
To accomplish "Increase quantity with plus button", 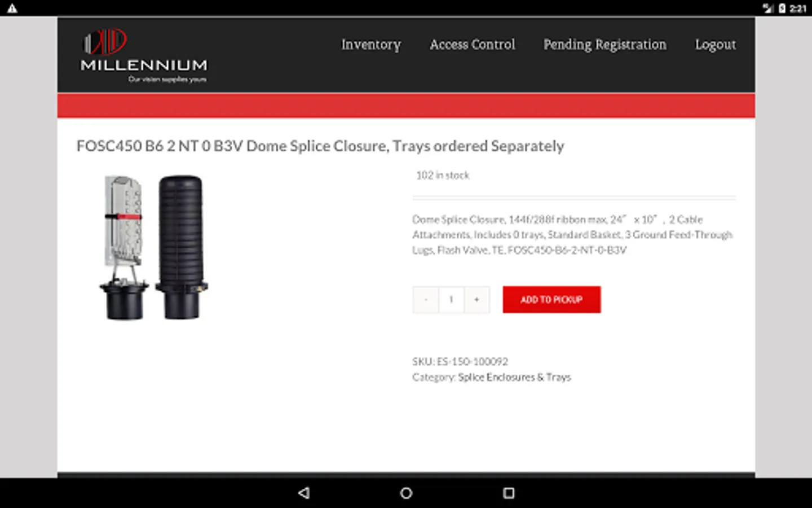I will pyautogui.click(x=476, y=300).
